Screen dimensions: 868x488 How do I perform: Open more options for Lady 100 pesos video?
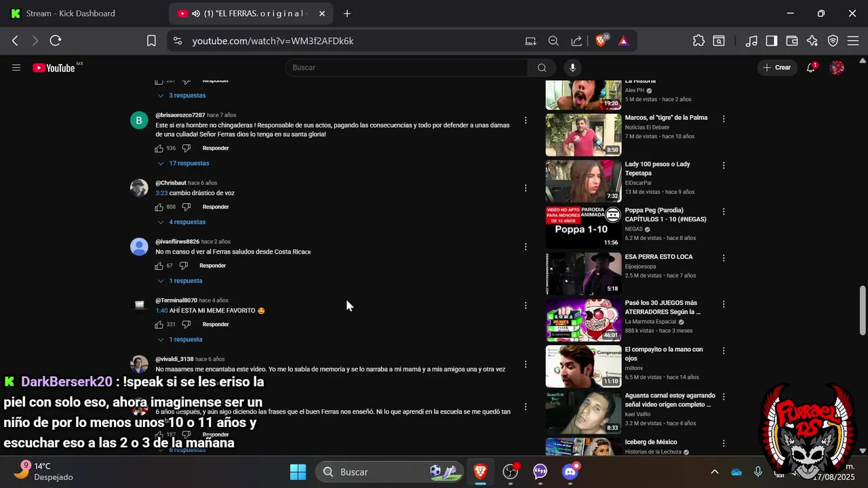[724, 165]
